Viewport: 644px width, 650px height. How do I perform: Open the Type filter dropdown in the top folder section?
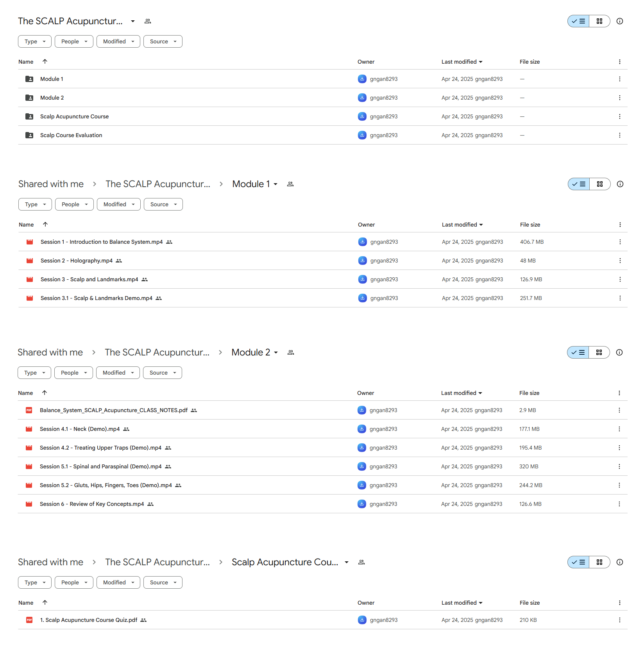click(35, 41)
